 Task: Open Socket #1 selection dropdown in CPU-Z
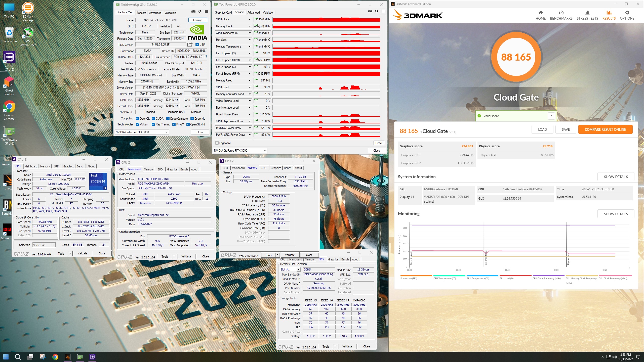click(44, 245)
